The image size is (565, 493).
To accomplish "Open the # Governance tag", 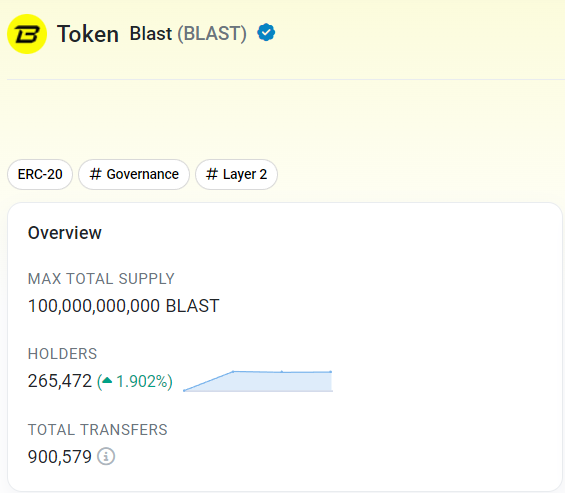I will coord(134,174).
